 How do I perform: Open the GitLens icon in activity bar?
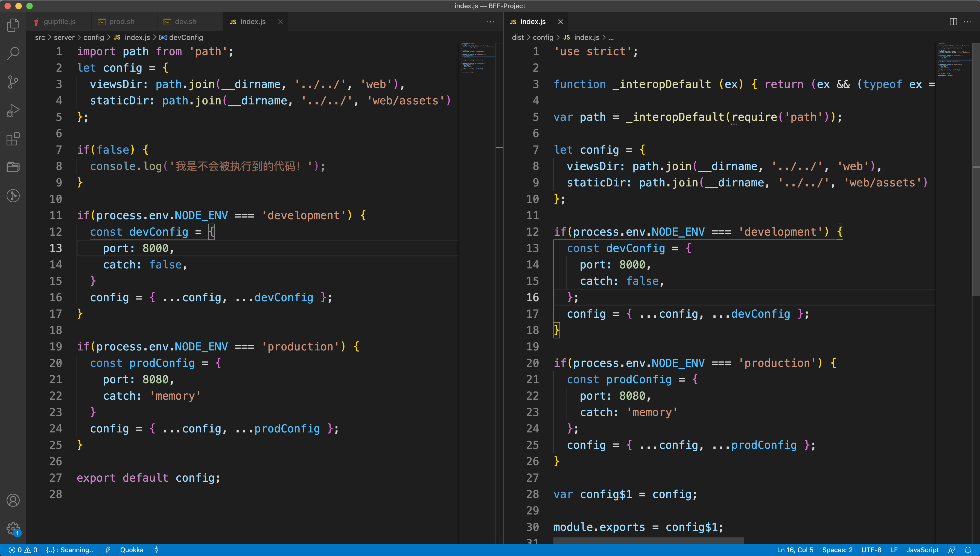[13, 195]
